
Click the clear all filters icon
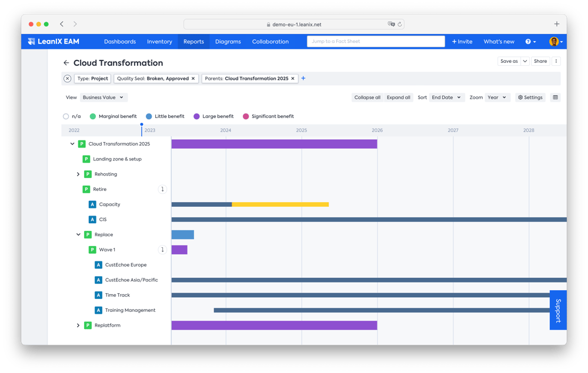click(67, 78)
